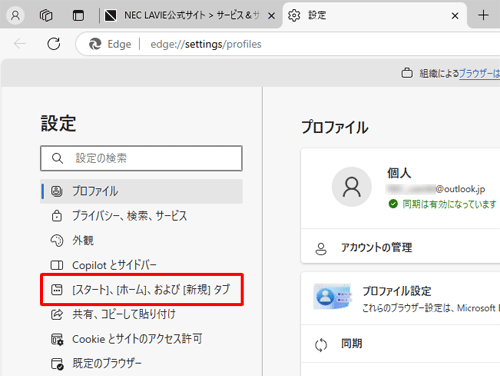Click the 設定 heading in sidebar

pos(58,123)
